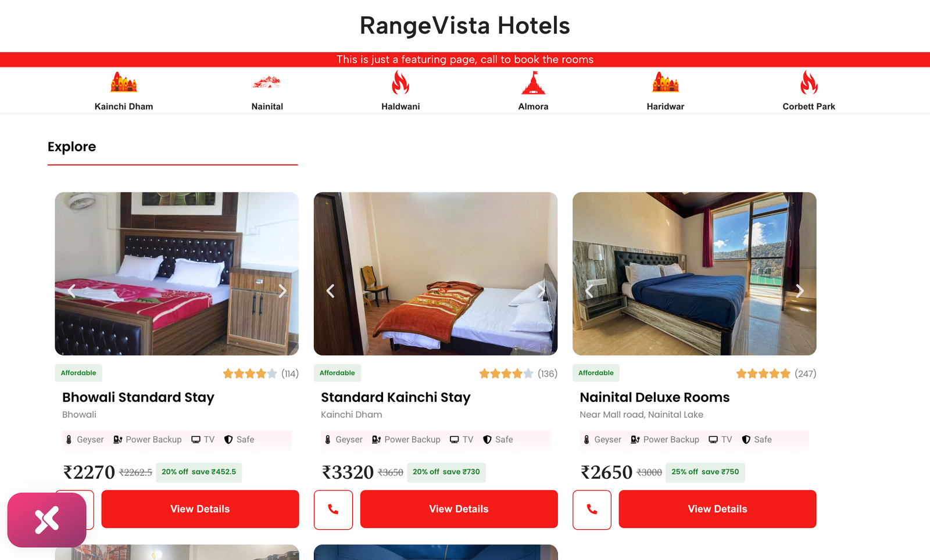Screen dimensions: 930x560
Task: Close the pink floating X widget
Action: point(47,520)
